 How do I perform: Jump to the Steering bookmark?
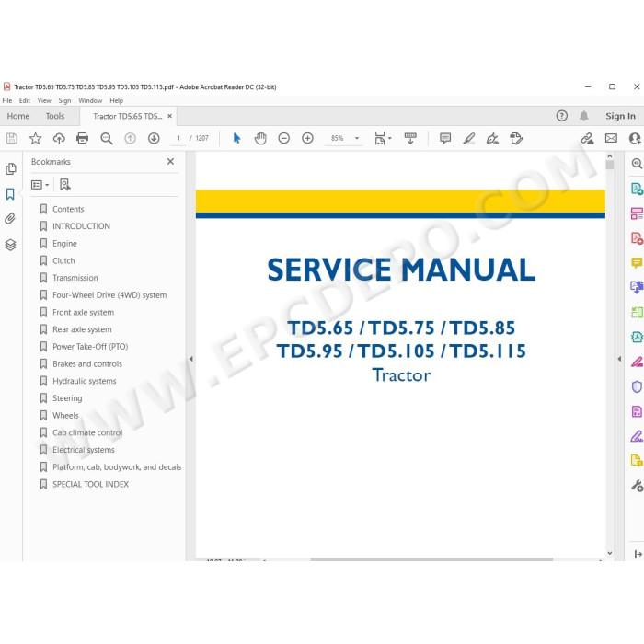click(67, 398)
